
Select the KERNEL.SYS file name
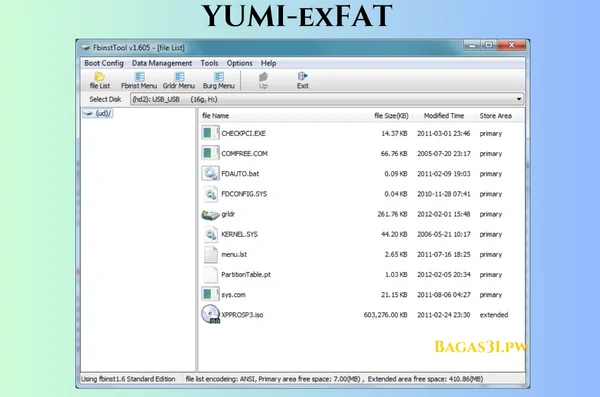(239, 234)
